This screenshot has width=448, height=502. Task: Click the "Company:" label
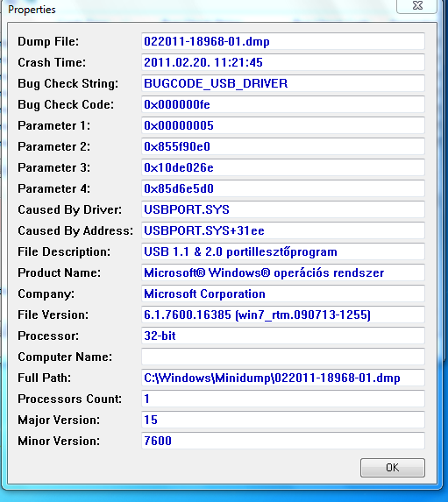(x=46, y=294)
